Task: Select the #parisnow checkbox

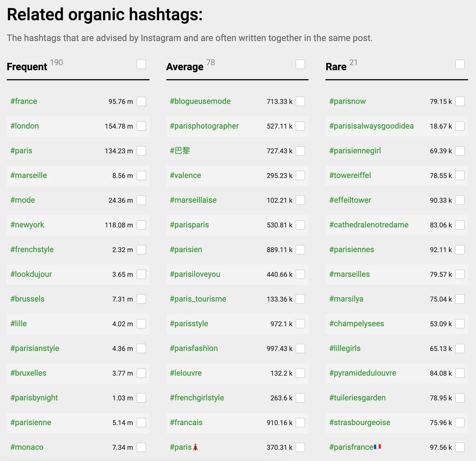Action: point(460,101)
